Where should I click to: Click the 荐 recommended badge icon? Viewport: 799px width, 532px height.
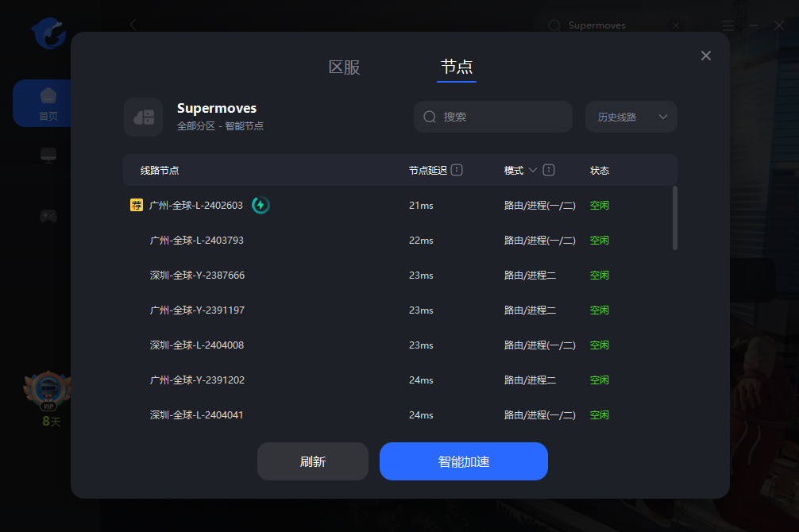137,205
